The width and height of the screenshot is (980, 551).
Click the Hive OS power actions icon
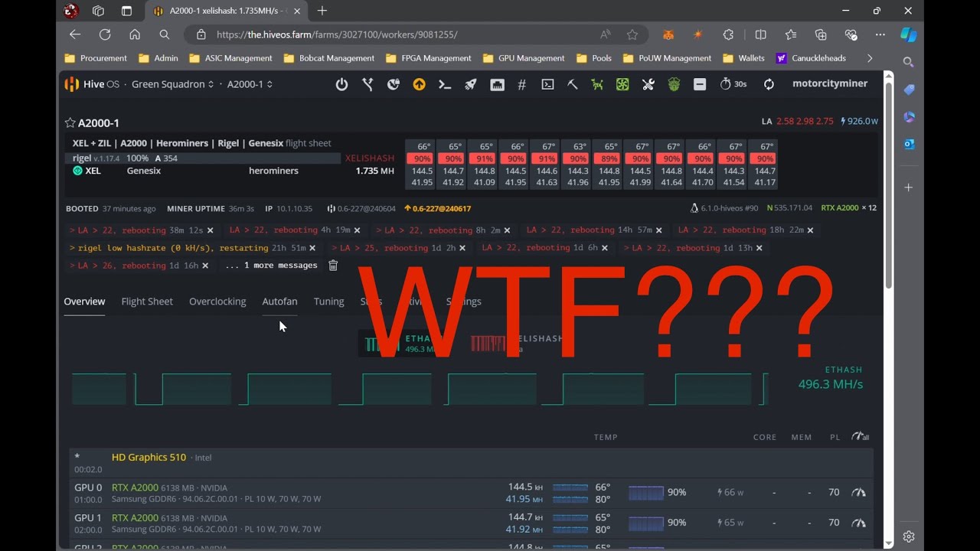pos(341,84)
